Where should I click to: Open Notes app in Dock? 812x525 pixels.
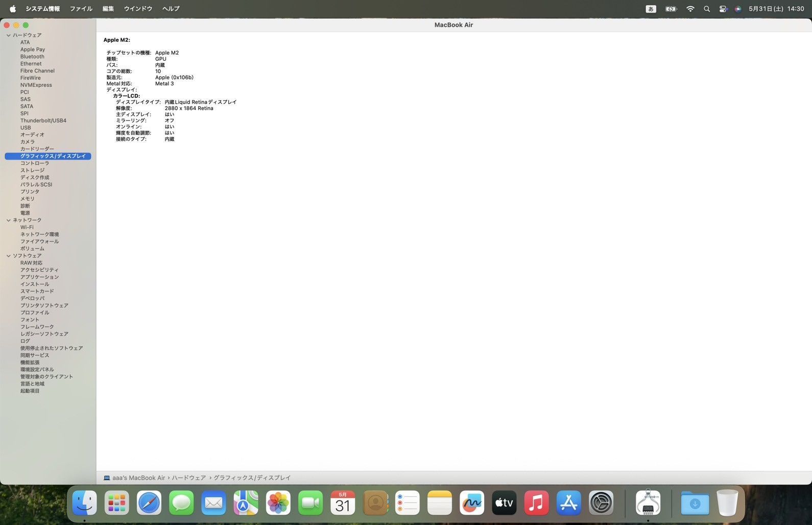click(440, 503)
